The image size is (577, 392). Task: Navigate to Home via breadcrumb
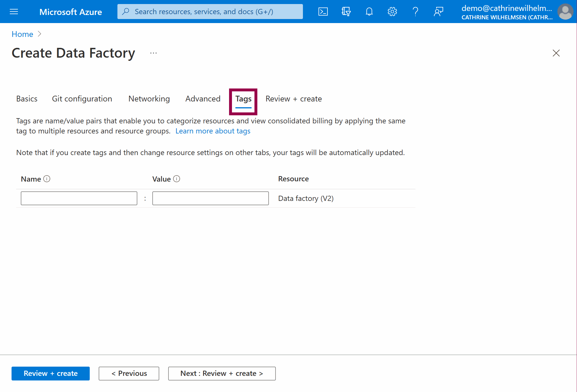click(22, 34)
